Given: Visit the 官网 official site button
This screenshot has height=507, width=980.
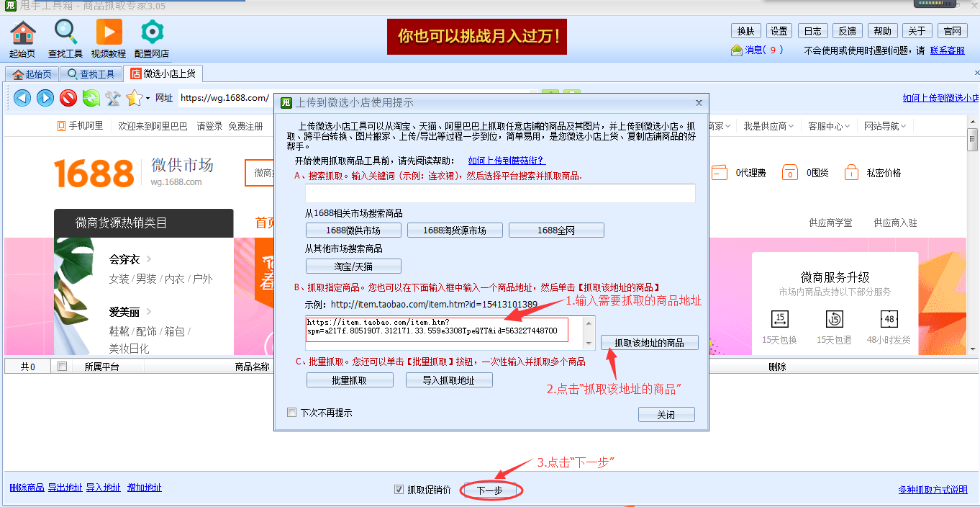Looking at the screenshot, I should point(952,31).
